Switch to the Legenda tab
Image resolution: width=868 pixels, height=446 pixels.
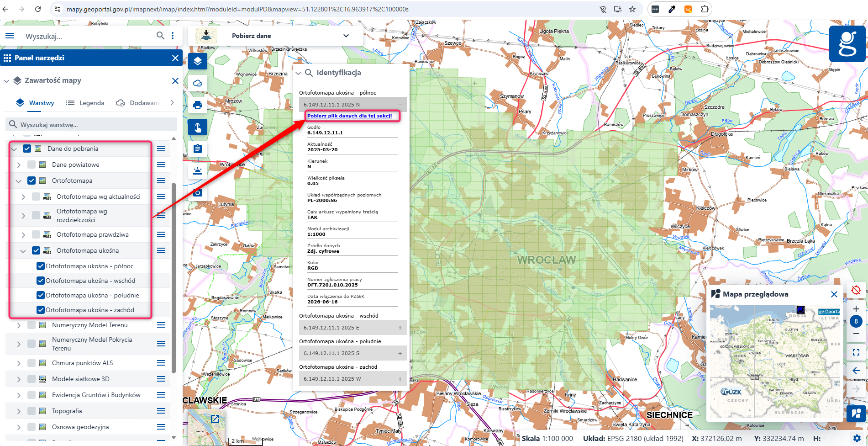click(85, 103)
